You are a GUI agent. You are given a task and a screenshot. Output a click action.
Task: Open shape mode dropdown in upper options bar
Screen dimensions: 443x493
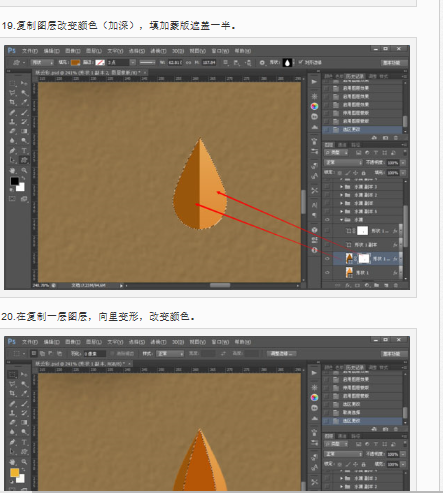[x=42, y=62]
